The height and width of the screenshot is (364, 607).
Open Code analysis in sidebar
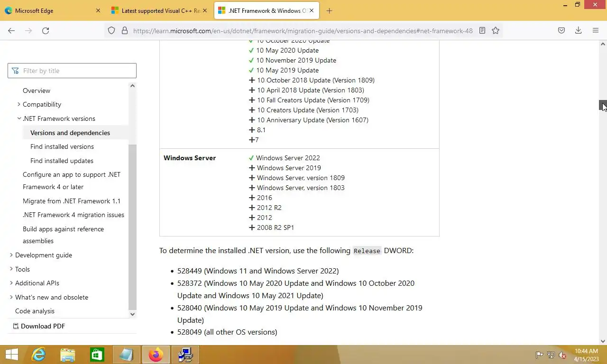35,311
